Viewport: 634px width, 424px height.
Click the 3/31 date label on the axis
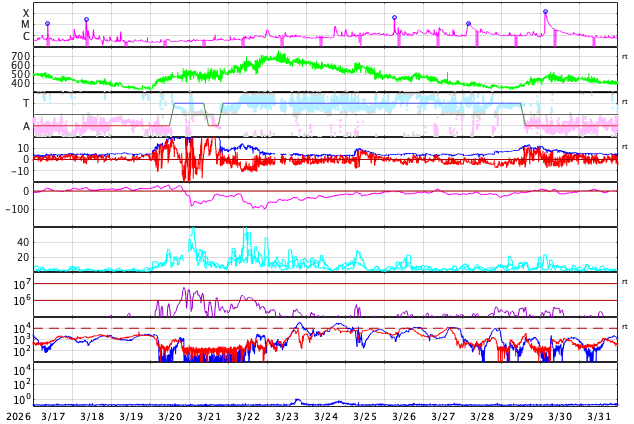click(599, 416)
